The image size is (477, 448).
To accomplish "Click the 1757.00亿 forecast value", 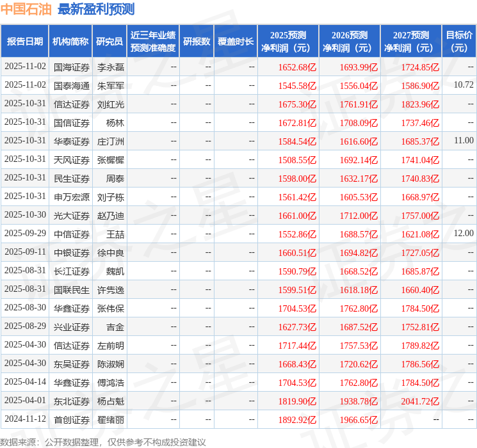I will 420,216.
